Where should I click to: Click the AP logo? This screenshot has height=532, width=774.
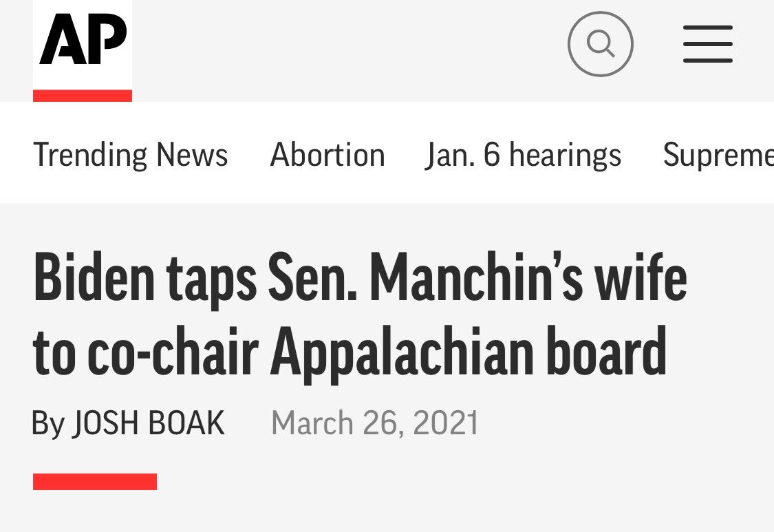[x=83, y=41]
